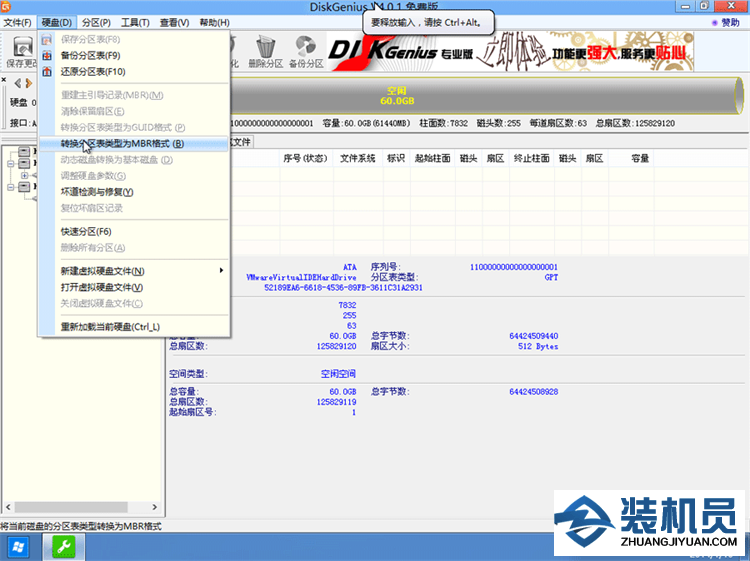Open the 工具(T) menu
Screen dimensions: 750x561
pos(135,22)
